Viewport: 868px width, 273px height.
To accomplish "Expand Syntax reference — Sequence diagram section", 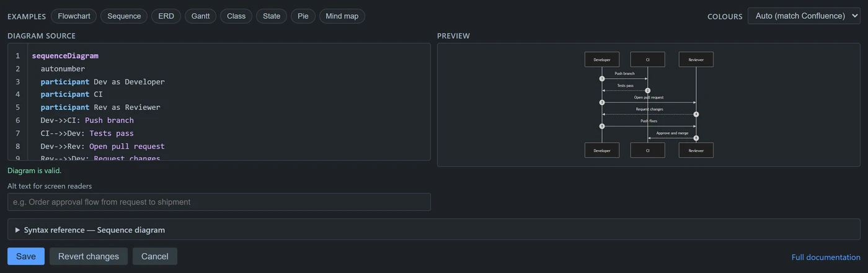I will 433,230.
